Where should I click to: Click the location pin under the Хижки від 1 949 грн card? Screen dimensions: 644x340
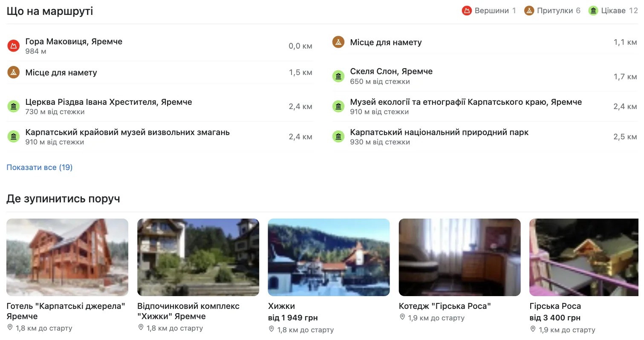272,329
